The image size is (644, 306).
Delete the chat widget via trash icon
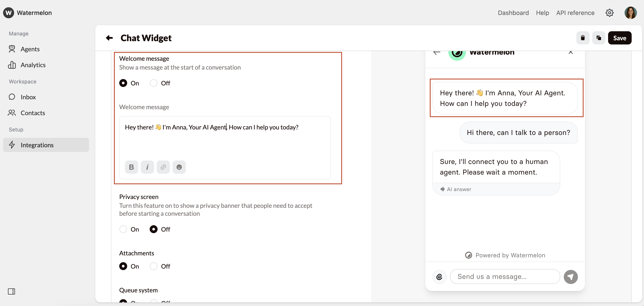tap(583, 38)
